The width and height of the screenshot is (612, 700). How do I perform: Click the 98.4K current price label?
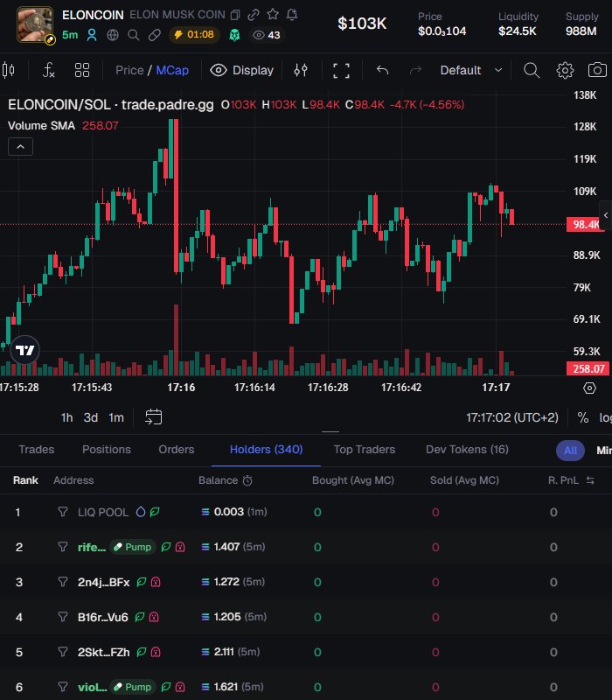[x=587, y=224]
